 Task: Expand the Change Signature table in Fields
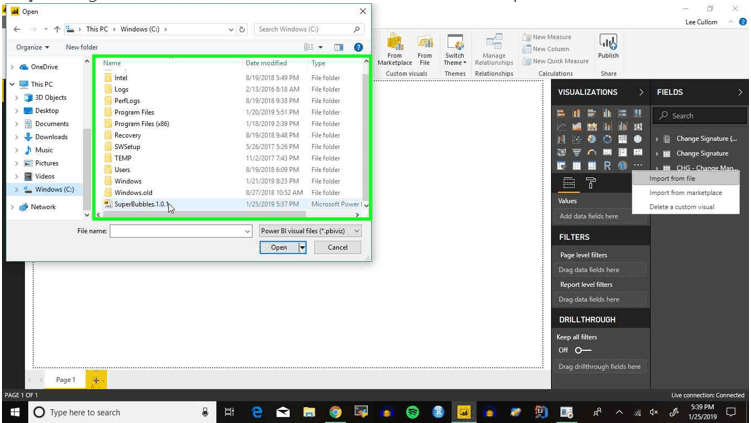point(657,154)
